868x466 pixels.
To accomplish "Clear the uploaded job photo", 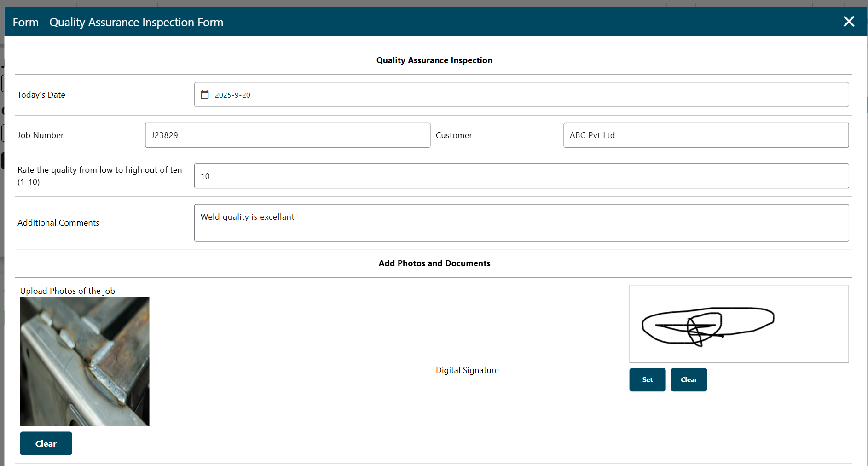I will pyautogui.click(x=46, y=443).
